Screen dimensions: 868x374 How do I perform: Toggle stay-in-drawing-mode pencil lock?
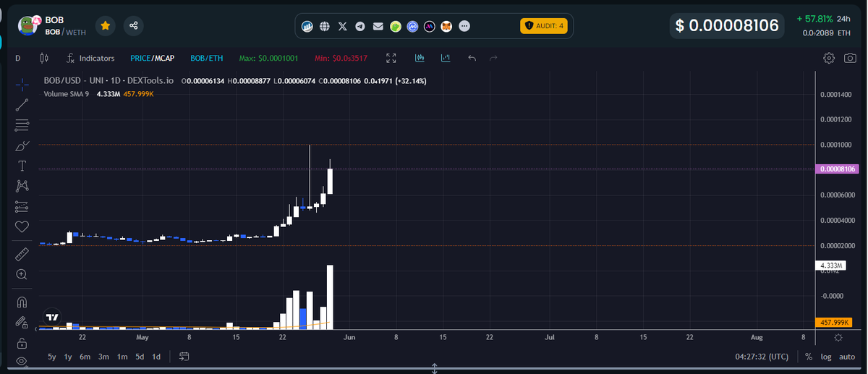pos(22,322)
